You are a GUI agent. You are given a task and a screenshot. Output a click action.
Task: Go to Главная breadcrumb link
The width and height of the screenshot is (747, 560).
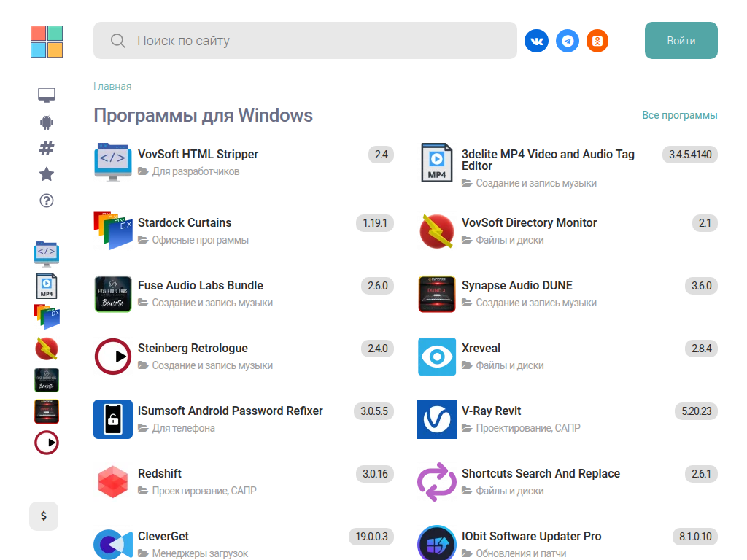coord(112,86)
